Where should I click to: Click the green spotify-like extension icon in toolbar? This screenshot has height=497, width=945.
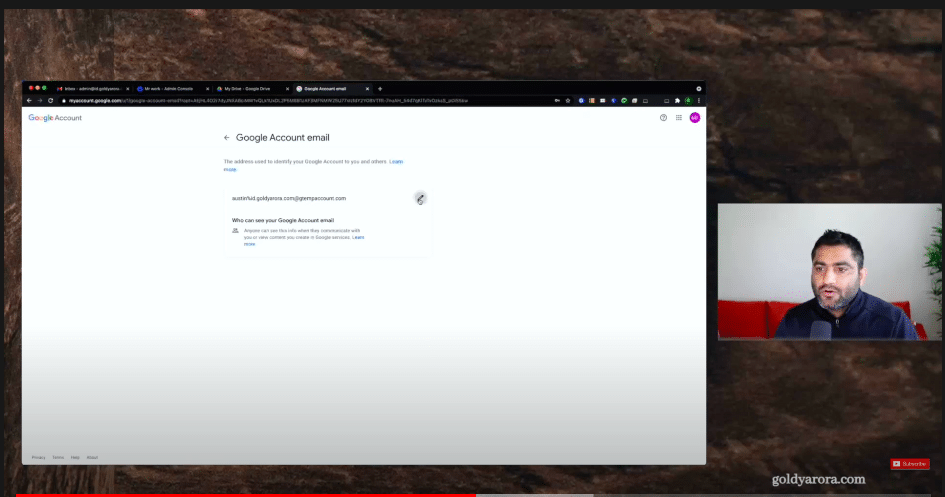624,101
